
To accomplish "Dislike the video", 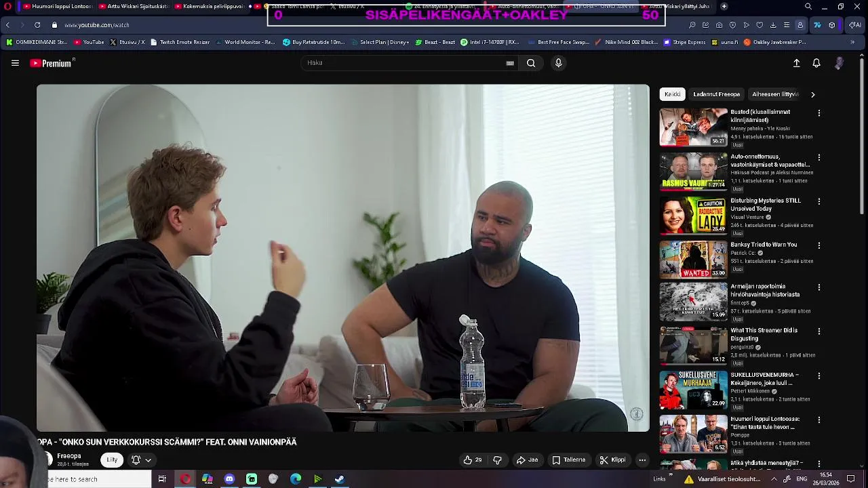I will click(498, 460).
